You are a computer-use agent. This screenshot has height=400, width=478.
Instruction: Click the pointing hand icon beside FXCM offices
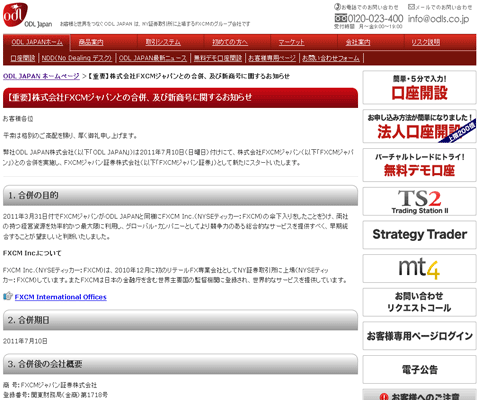pos(8,296)
